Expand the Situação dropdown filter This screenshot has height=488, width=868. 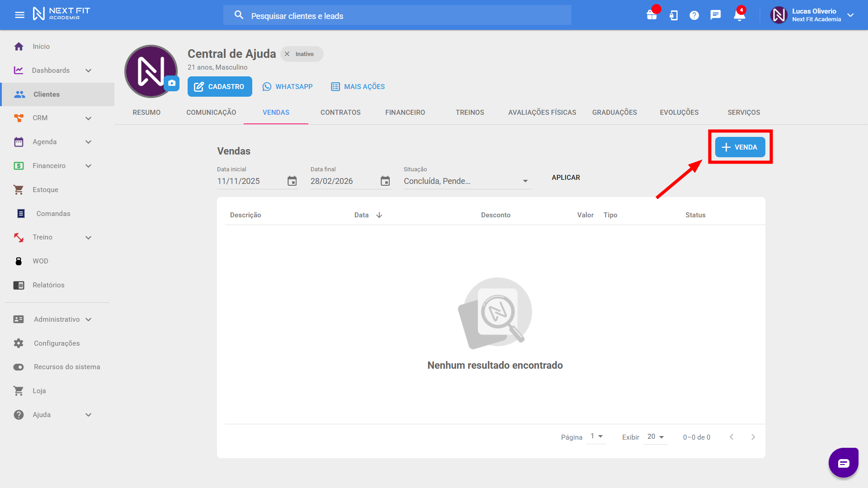525,181
